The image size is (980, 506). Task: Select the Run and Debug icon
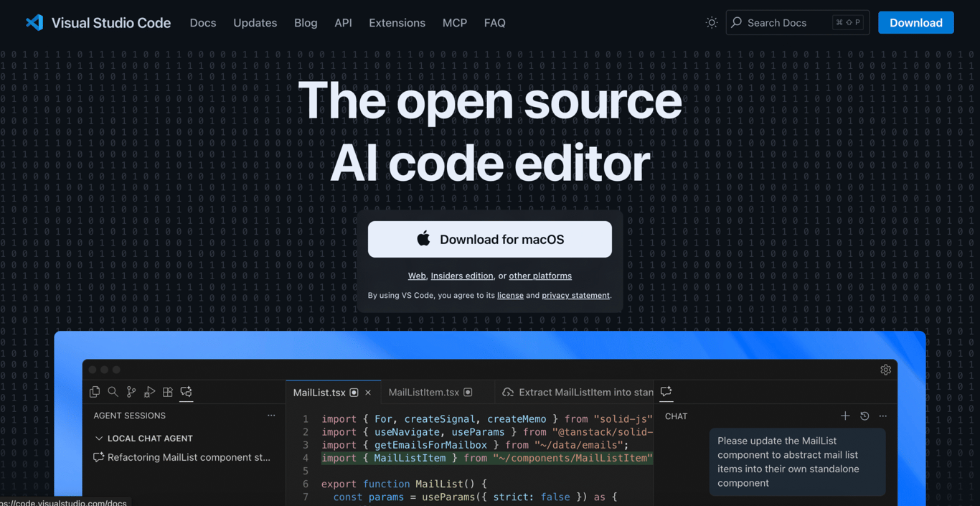click(x=149, y=392)
